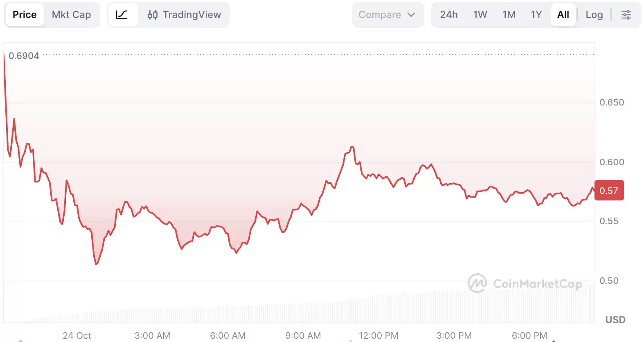Choose the 1Y chart range
This screenshot has height=342, width=644.
tap(536, 15)
